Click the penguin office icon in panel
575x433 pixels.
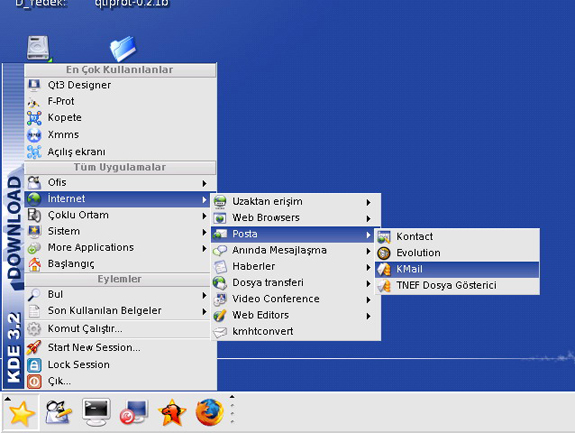click(58, 412)
